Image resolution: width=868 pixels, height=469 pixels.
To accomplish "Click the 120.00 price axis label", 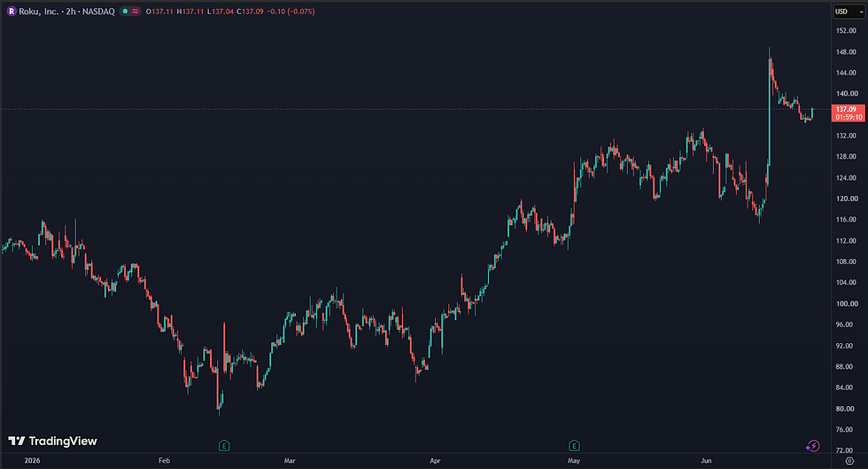I will click(847, 199).
